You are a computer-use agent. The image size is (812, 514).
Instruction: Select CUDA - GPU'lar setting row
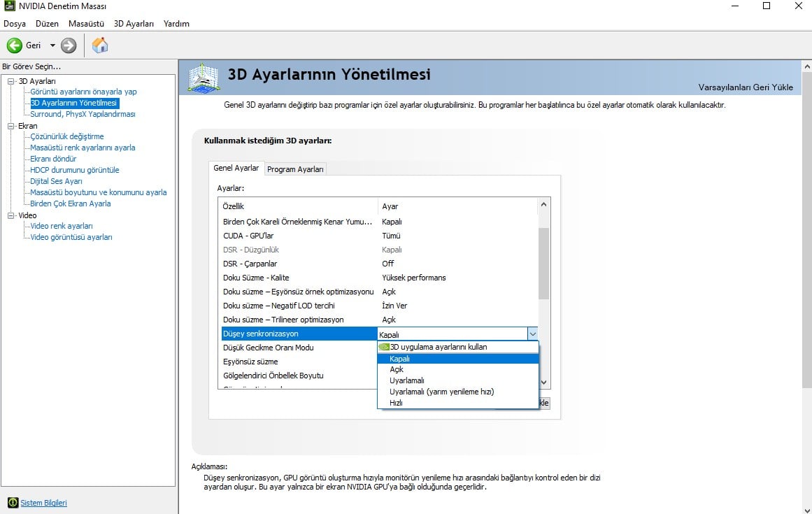[379, 236]
